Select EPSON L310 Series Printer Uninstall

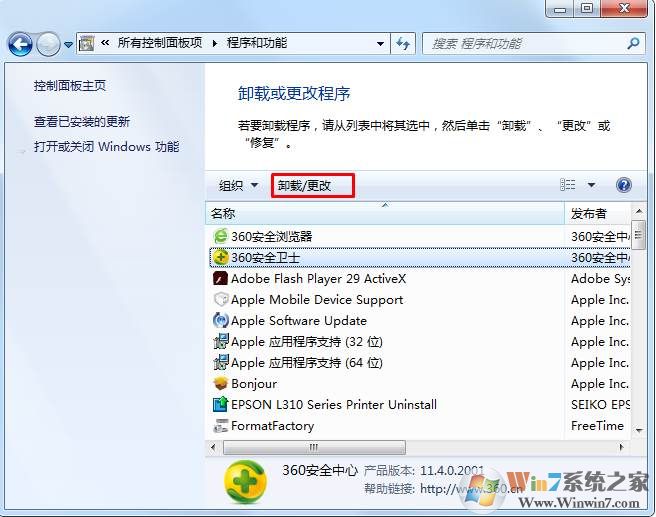coord(334,405)
